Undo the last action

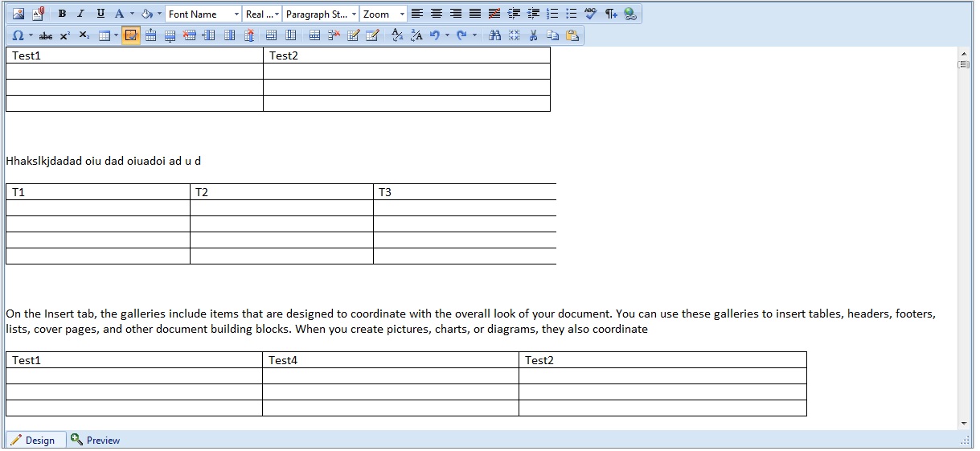(x=435, y=35)
